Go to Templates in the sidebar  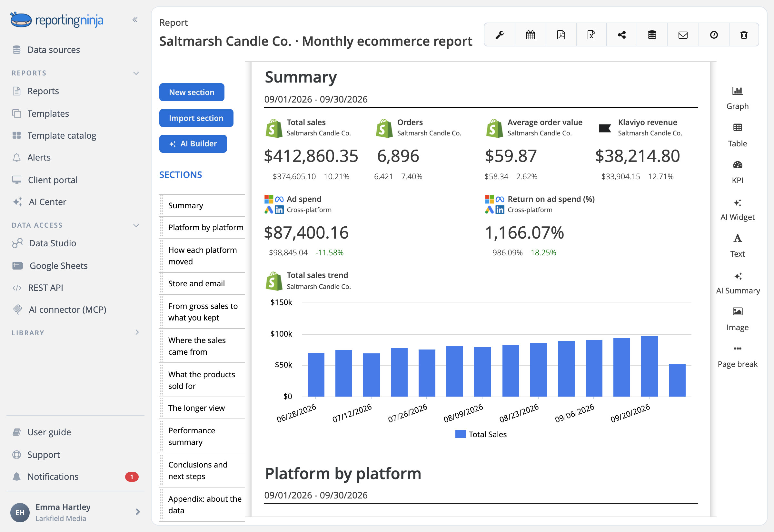(x=41, y=113)
